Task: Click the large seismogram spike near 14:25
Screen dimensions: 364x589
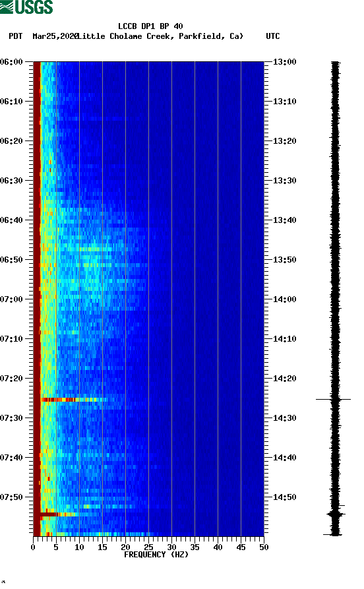Action: [x=334, y=399]
